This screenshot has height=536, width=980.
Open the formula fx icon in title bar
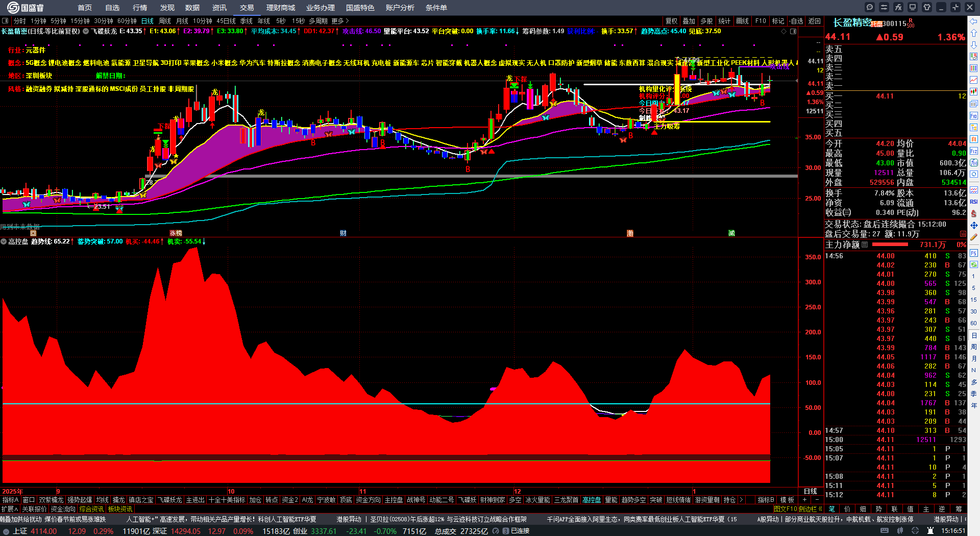(898, 7)
